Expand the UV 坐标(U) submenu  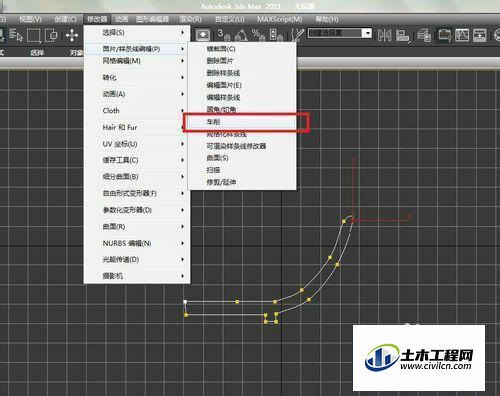[x=137, y=144]
